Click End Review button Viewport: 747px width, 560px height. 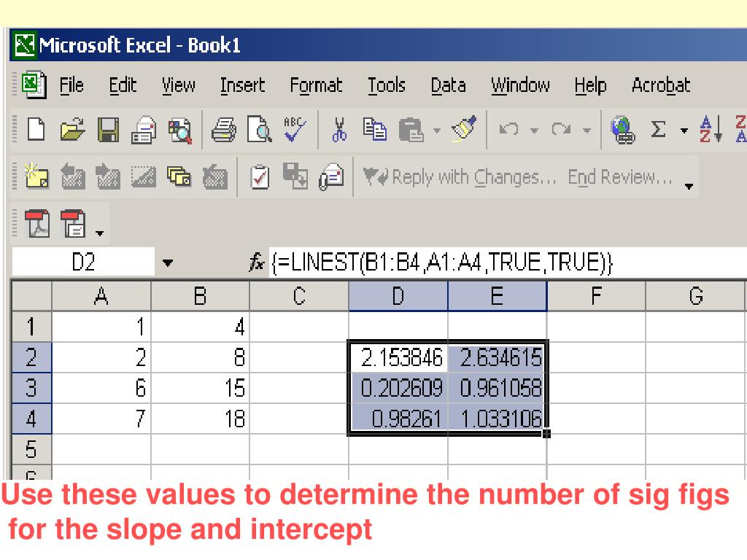[x=620, y=176]
